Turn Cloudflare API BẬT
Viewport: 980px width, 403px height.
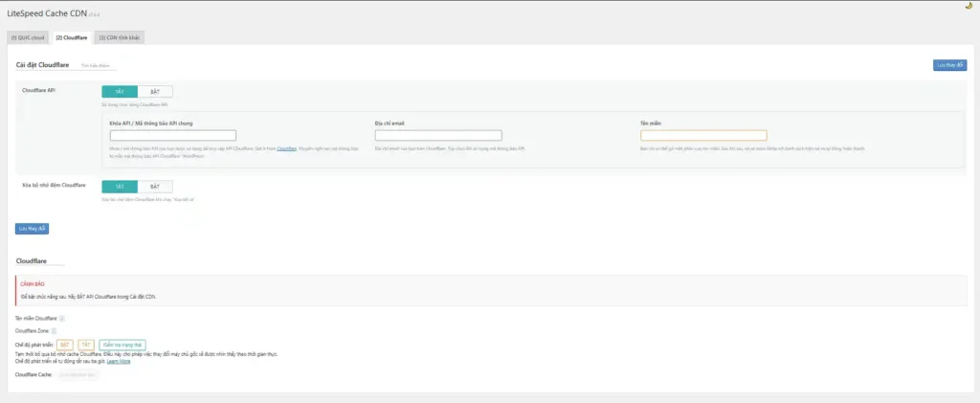[x=155, y=92]
